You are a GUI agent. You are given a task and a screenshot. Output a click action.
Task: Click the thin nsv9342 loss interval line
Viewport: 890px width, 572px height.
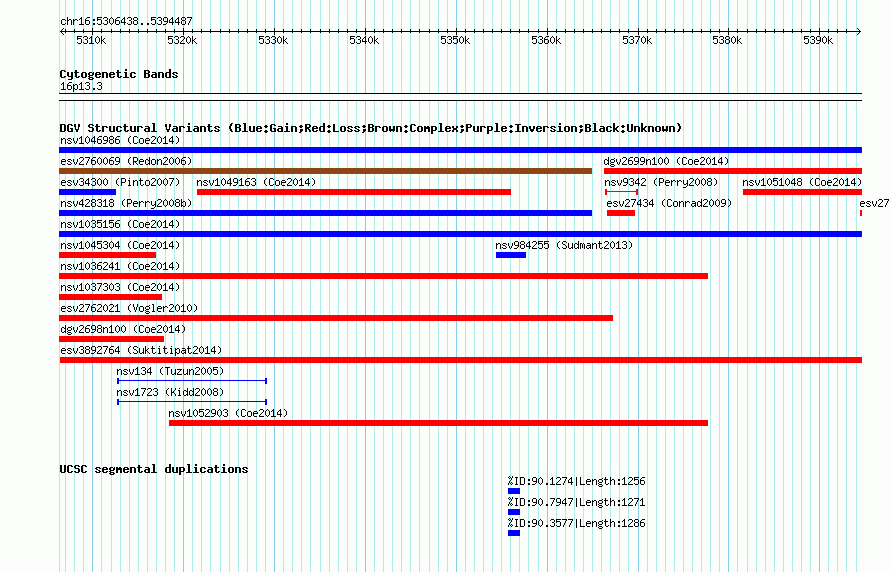pos(622,192)
